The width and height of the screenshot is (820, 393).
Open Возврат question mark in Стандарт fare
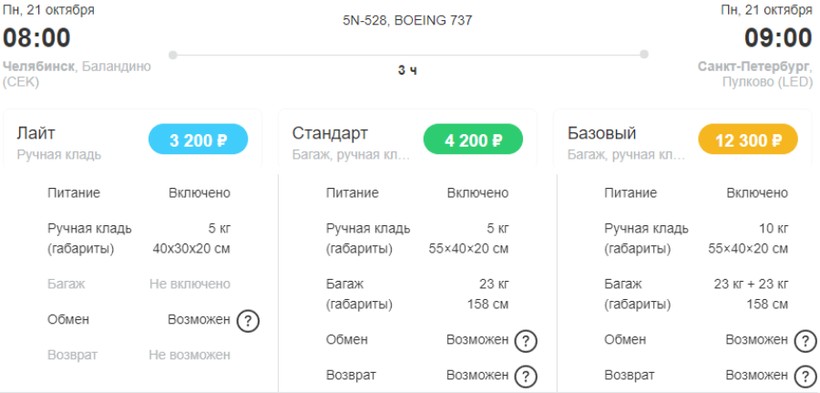(x=526, y=376)
